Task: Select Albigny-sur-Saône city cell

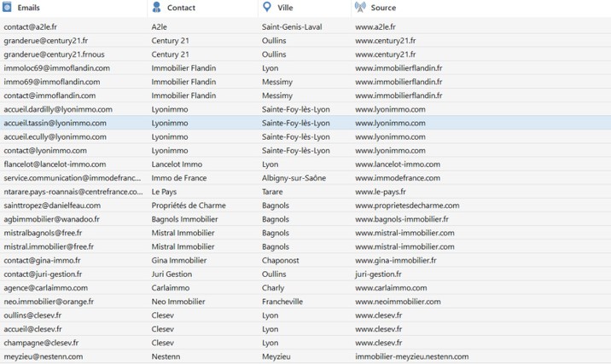Action: point(294,178)
